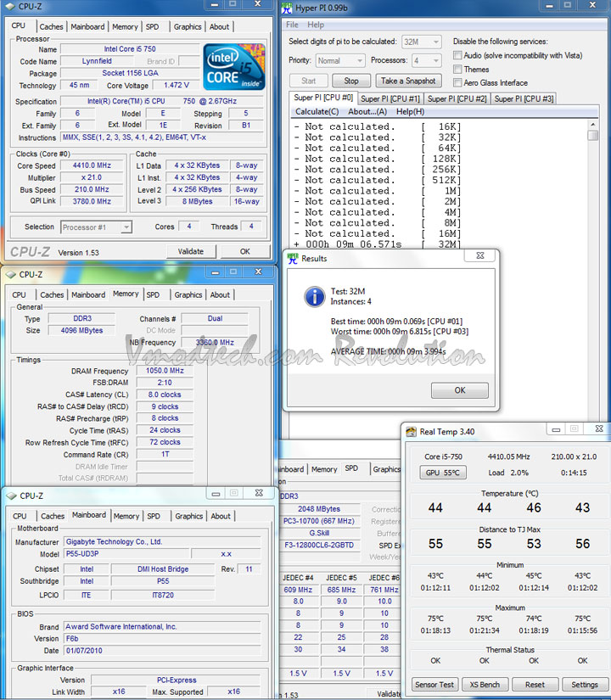Screen dimensions: 611x700
Task: Click the blue info icon in Results dialog
Action: [x=315, y=297]
